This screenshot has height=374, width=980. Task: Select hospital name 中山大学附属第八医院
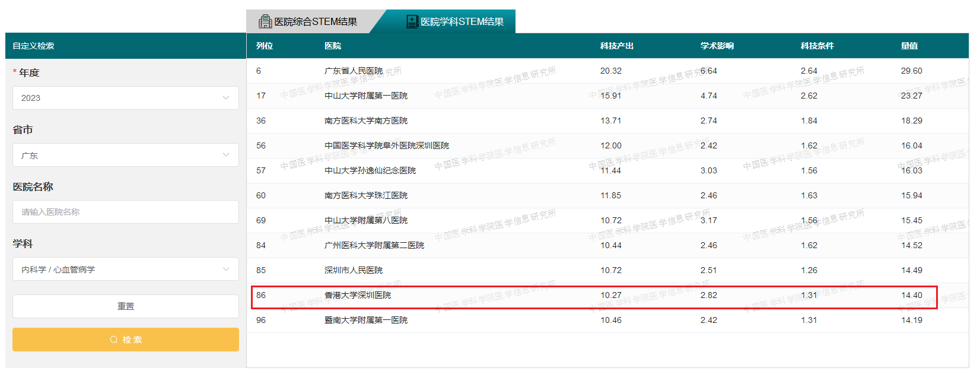(x=366, y=220)
